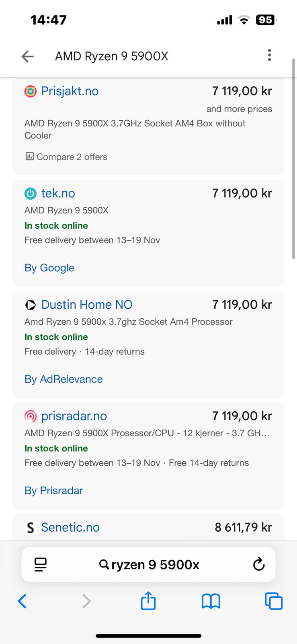Viewport: 297px width, 644px height.
Task: Open the Senetic.no offer
Action: click(70, 527)
